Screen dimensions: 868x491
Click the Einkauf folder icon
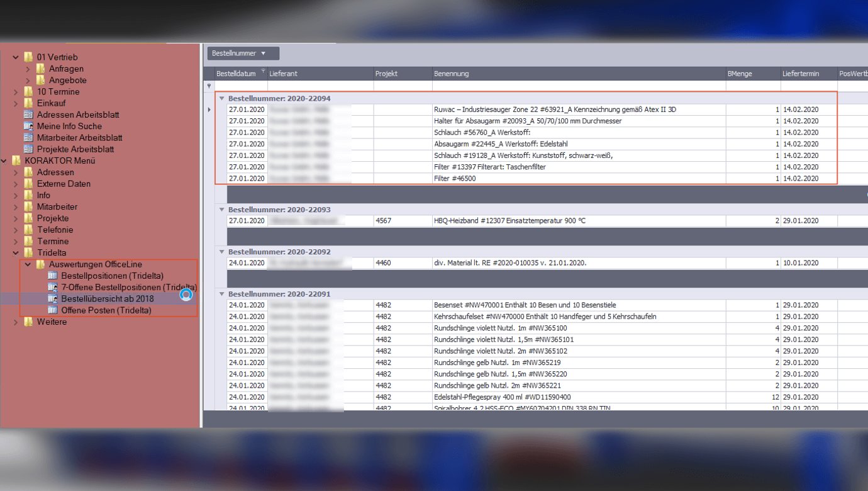(x=28, y=103)
